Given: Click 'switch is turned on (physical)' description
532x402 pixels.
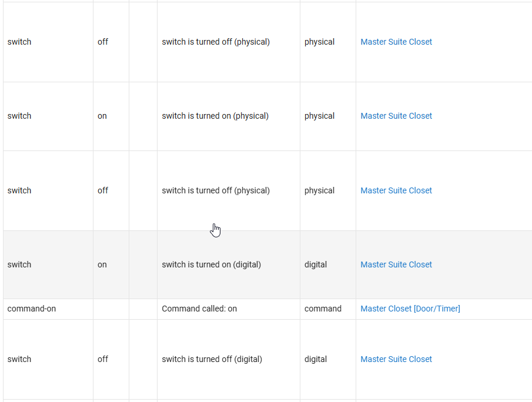Looking at the screenshot, I should (x=215, y=116).
